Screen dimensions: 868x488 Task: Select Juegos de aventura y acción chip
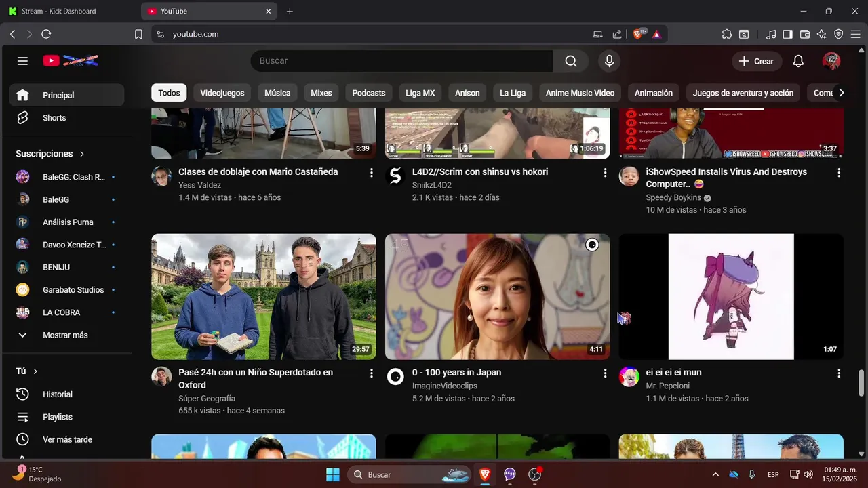pyautogui.click(x=743, y=93)
